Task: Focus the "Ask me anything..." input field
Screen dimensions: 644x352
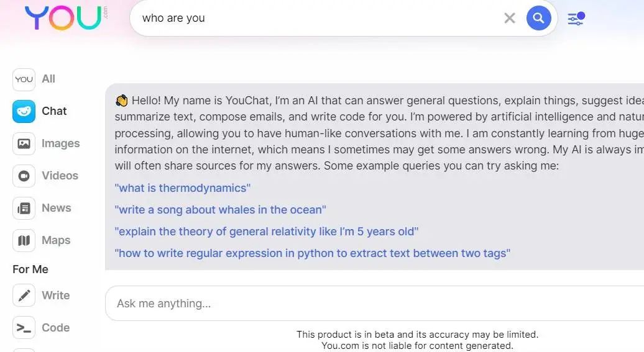Action: tap(373, 304)
